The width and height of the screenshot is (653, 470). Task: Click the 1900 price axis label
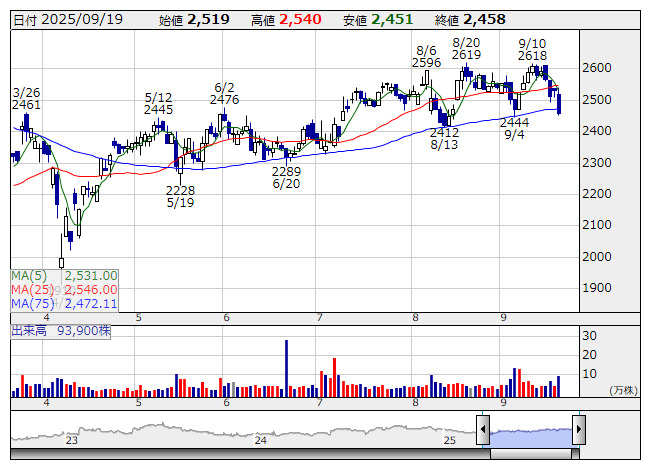[597, 288]
